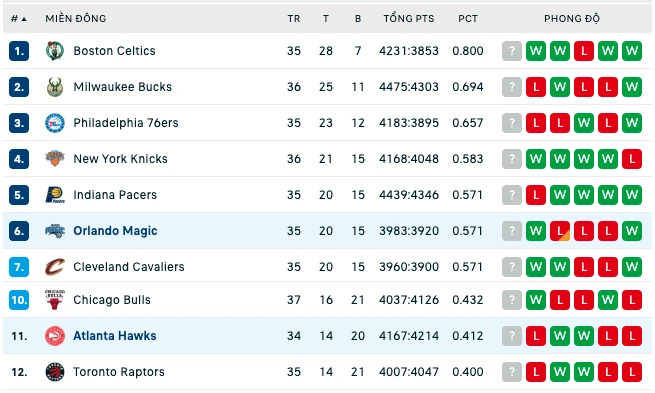The height and width of the screenshot is (393, 655).
Task: Sort table by the # rank column arrow
Action: tap(24, 19)
